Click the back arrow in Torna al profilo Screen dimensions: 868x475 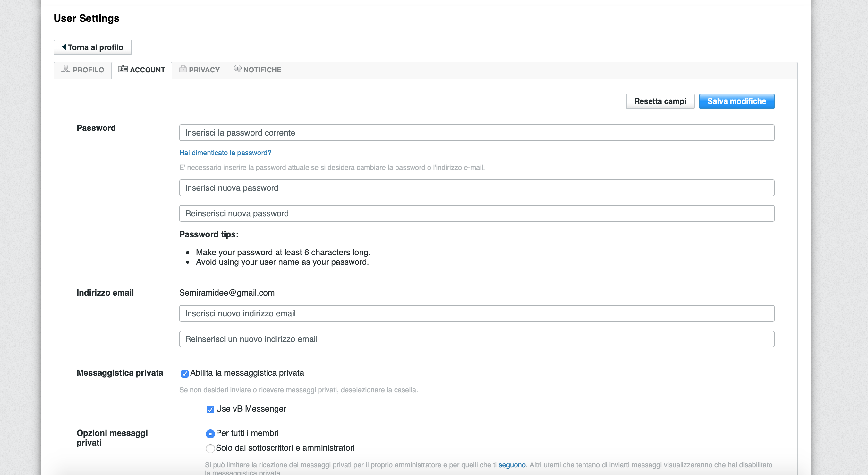pyautogui.click(x=64, y=47)
